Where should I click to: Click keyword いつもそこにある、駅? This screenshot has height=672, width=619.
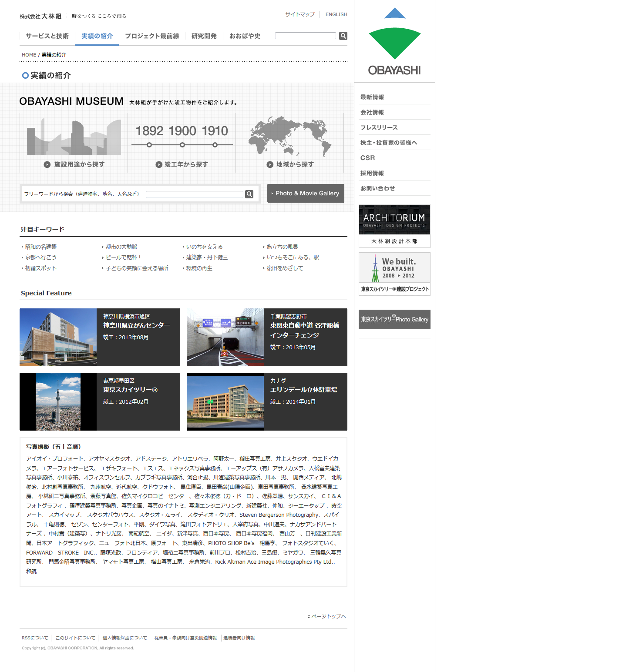pos(293,257)
